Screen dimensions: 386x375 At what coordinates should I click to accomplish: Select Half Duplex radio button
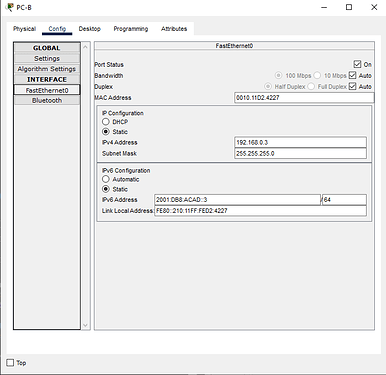pos(267,86)
